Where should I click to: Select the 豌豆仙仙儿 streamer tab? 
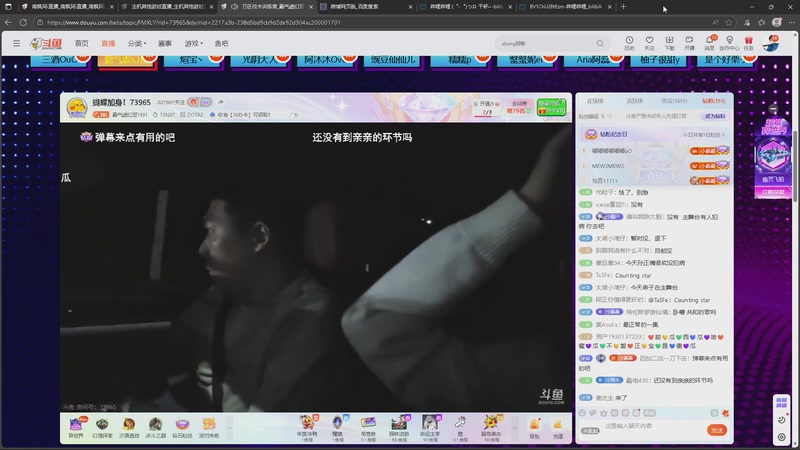pos(393,61)
